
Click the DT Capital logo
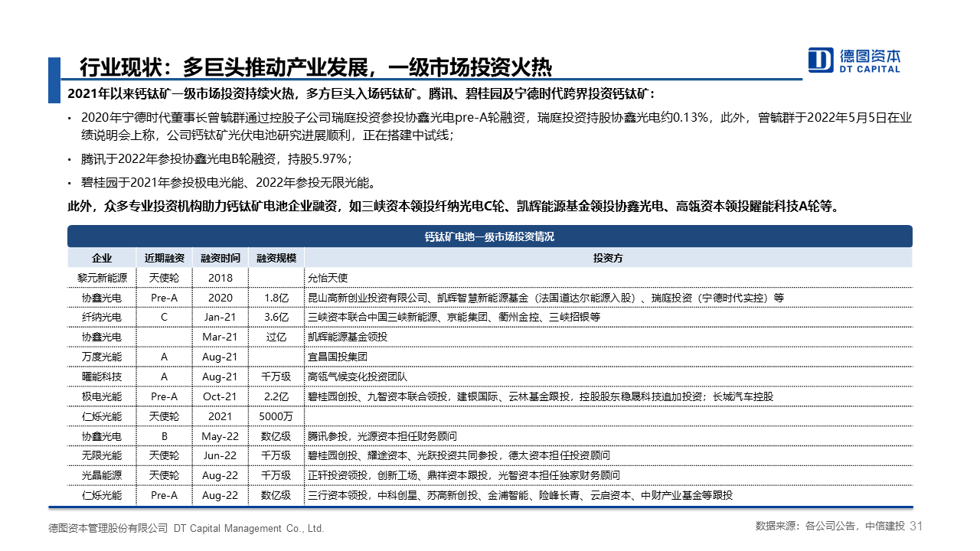tap(854, 60)
